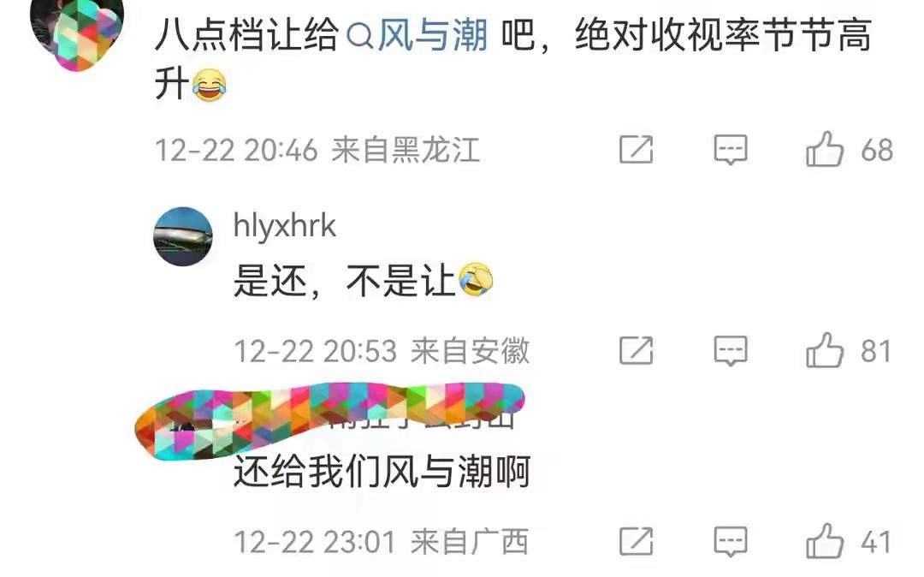Open the 风与潮 search topic link
Viewport: 924px width, 577px height.
tap(433, 34)
